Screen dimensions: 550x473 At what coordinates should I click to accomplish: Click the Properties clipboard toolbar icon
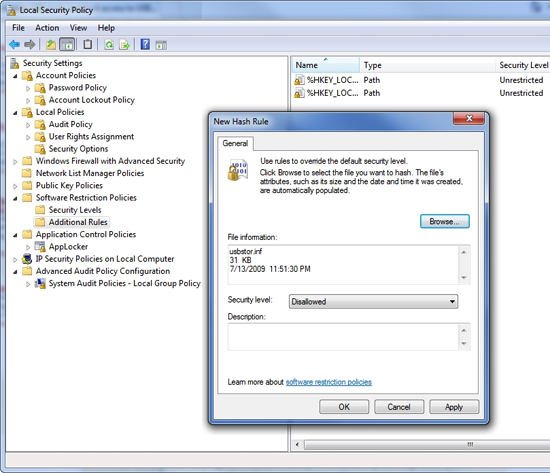click(x=88, y=45)
